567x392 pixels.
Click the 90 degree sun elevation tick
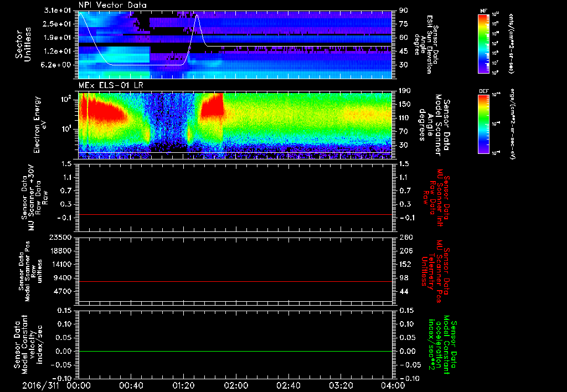[404, 11]
